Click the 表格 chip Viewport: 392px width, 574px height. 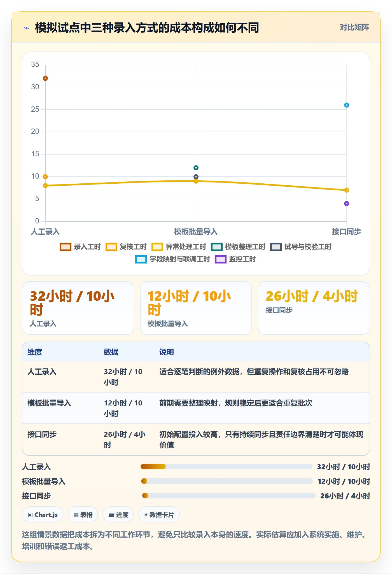tap(83, 515)
